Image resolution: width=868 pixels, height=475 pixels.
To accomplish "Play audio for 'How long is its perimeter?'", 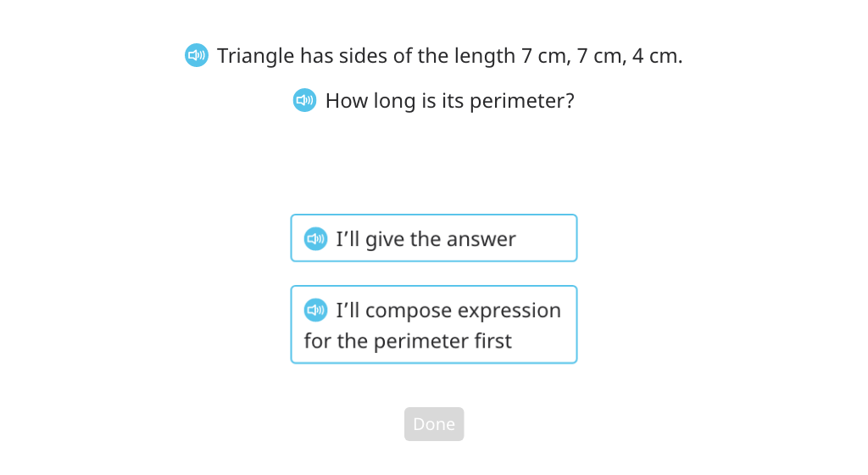I will point(304,100).
